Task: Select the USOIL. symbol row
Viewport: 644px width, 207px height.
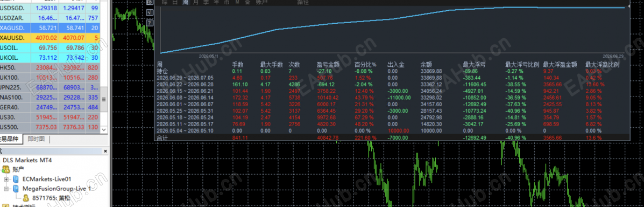Action: click(50, 48)
